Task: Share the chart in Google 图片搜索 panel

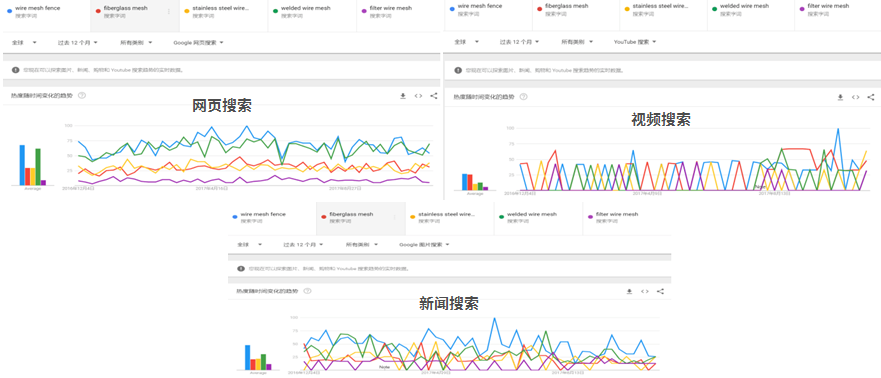Action: pyautogui.click(x=660, y=292)
